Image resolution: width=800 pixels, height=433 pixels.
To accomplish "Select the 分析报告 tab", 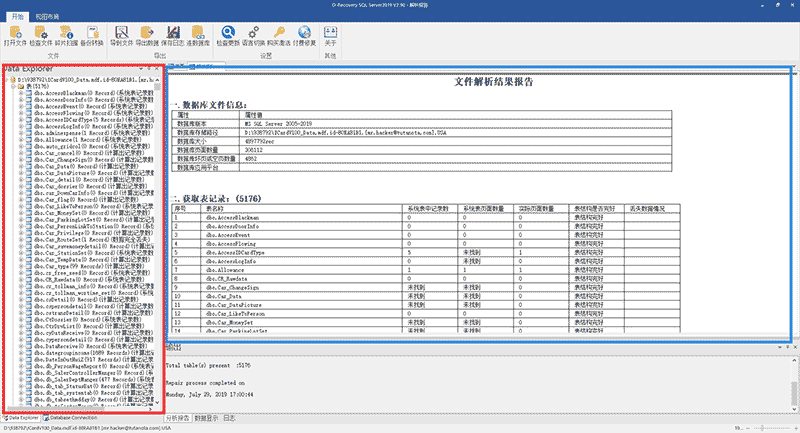I will 178,418.
